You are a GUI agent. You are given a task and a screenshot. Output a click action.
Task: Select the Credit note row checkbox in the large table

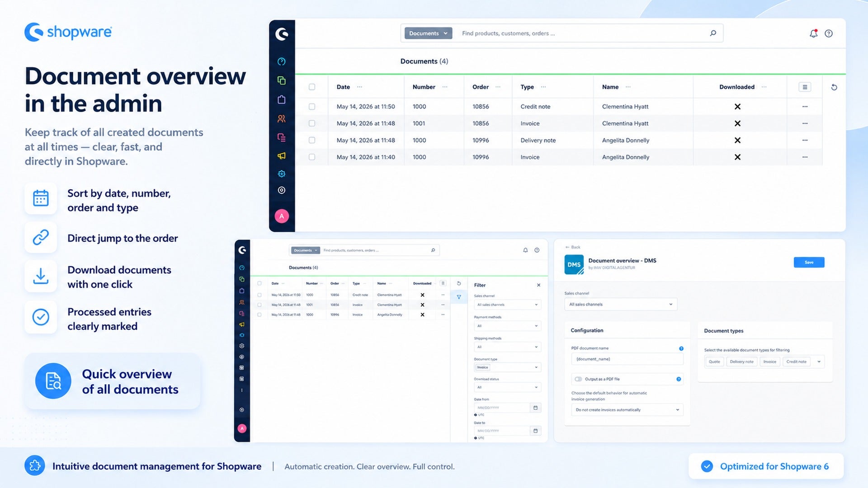(x=312, y=107)
